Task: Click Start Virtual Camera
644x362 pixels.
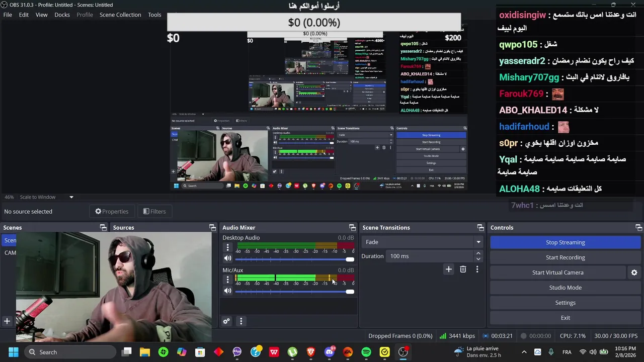Action: [557, 273]
